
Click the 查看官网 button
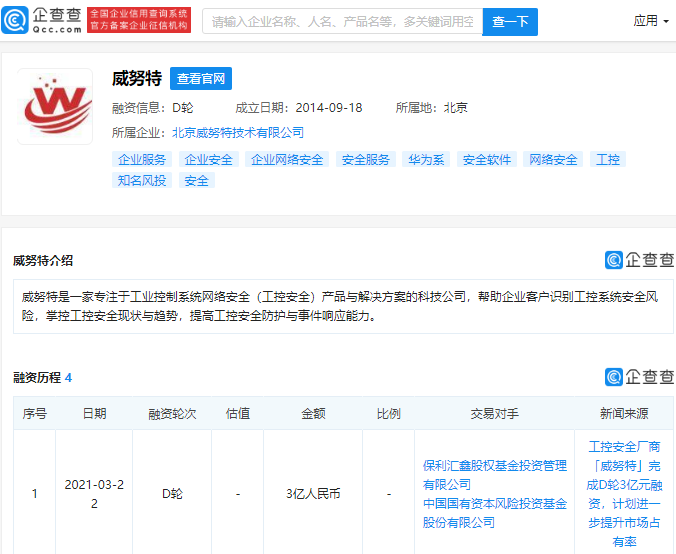tap(201, 78)
